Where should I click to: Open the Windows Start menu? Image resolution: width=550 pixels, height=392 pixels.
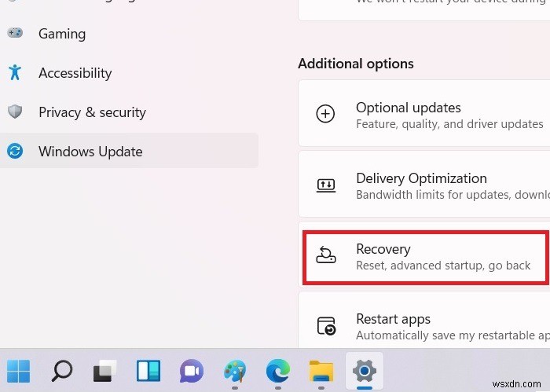18,371
